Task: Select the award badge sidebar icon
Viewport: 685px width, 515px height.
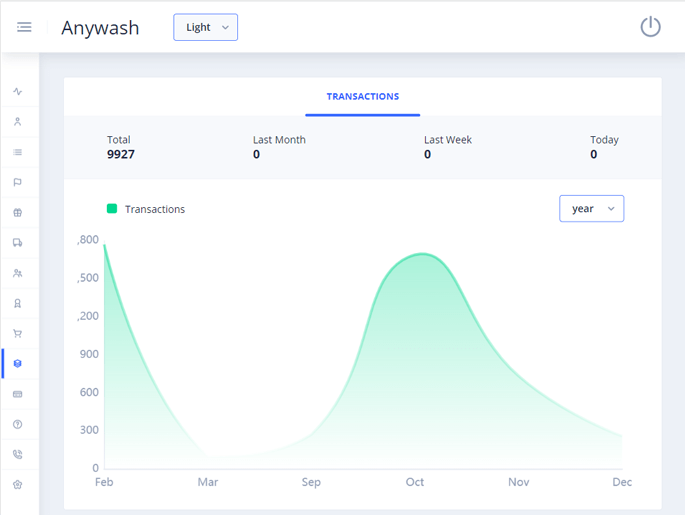Action: pos(18,304)
